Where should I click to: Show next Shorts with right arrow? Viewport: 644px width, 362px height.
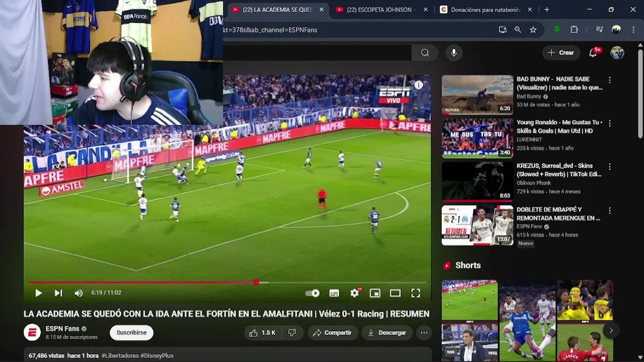click(611, 330)
